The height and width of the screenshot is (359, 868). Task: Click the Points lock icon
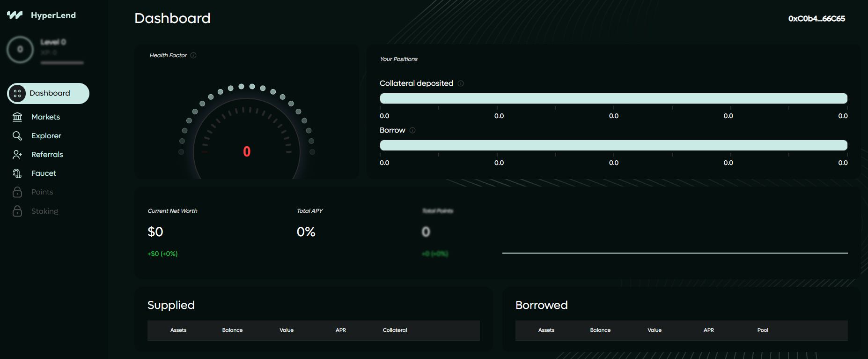pos(17,192)
